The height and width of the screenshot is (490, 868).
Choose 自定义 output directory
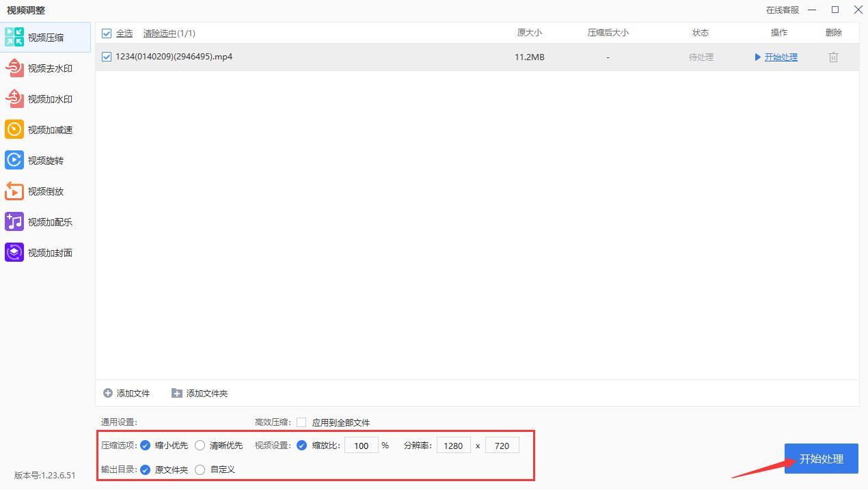200,469
